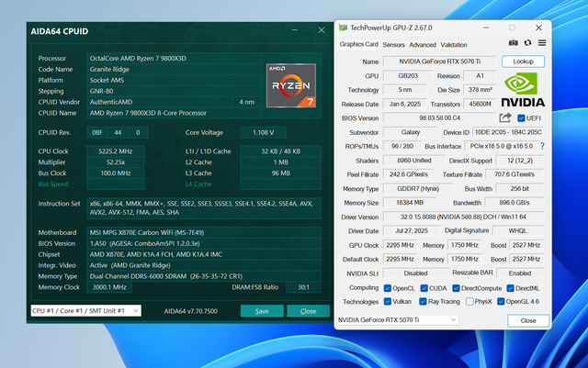
Task: Click the GPU Name field RTX 5070 Ti
Action: pos(439,61)
